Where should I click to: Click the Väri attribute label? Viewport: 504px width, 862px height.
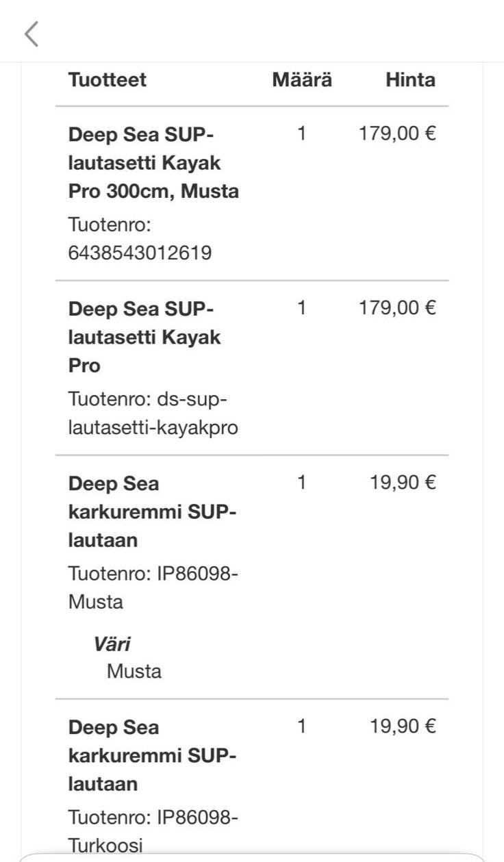(x=112, y=644)
